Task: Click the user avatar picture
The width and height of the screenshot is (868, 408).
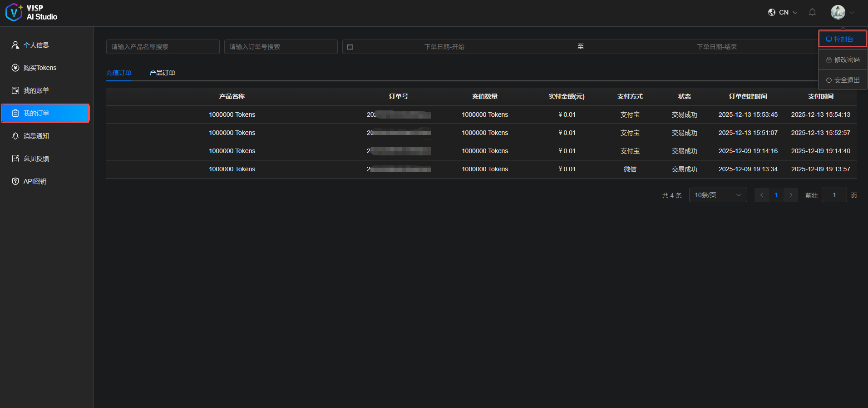Action: pos(838,12)
